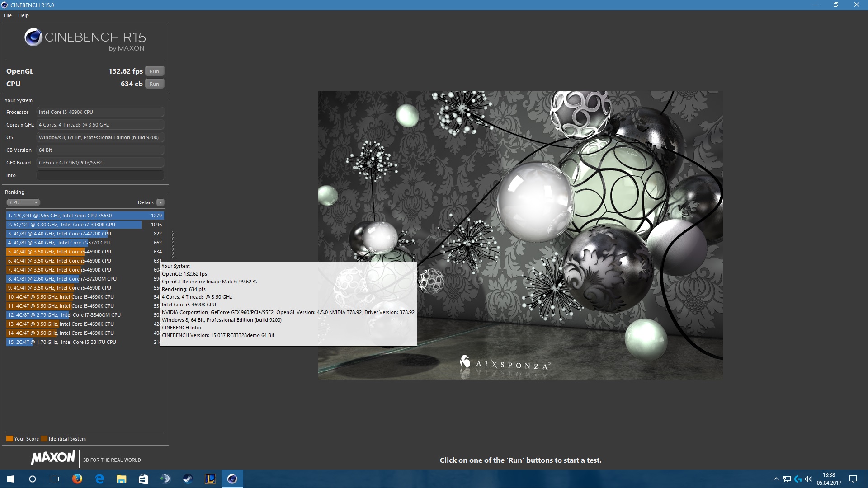Click the Info text field
The image size is (868, 488).
[100, 175]
